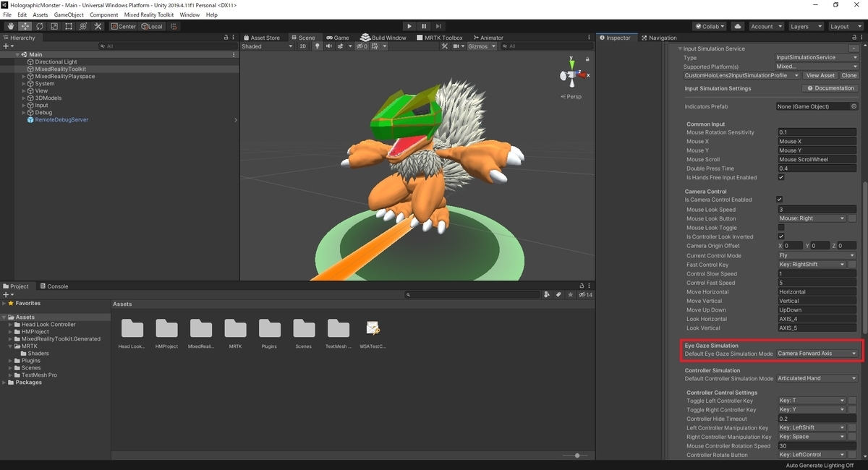Viewport: 868px width, 470px height.
Task: Toggle Is Hands Free Input Enabled checkbox
Action: point(780,177)
